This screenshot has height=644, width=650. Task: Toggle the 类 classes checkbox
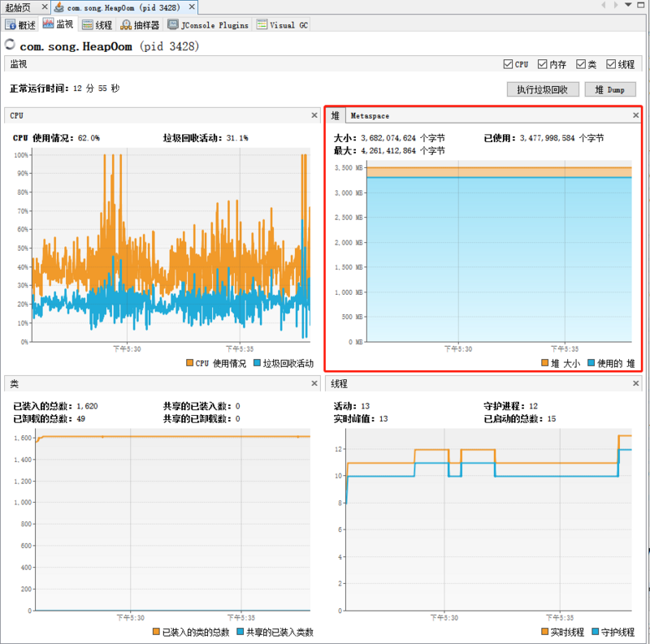(581, 64)
